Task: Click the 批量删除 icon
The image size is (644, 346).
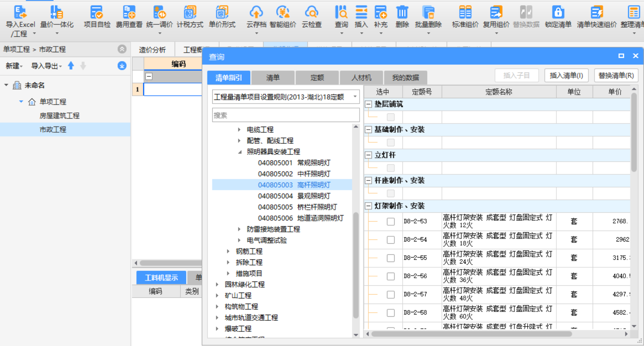Action: click(428, 12)
